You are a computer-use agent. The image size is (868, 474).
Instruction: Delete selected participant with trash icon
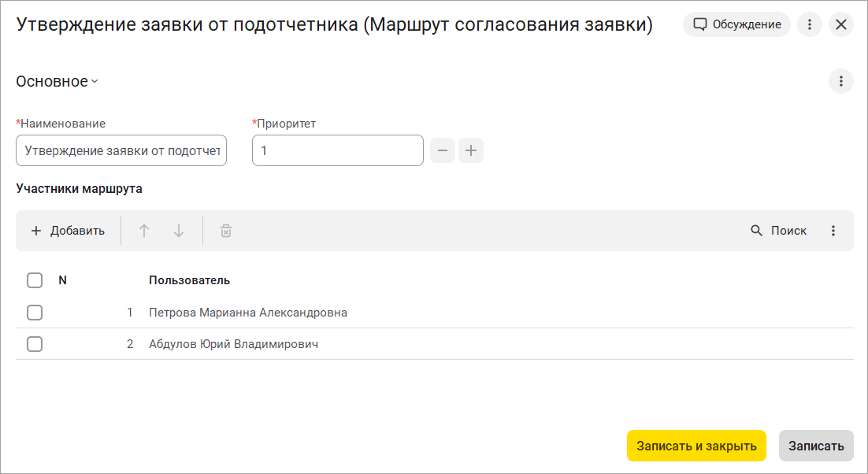(x=226, y=231)
